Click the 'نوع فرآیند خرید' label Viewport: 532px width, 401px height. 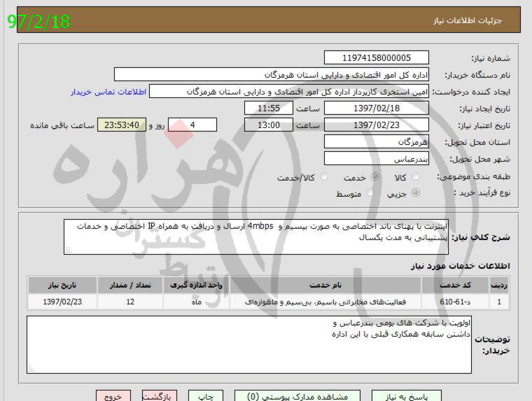pyautogui.click(x=482, y=192)
